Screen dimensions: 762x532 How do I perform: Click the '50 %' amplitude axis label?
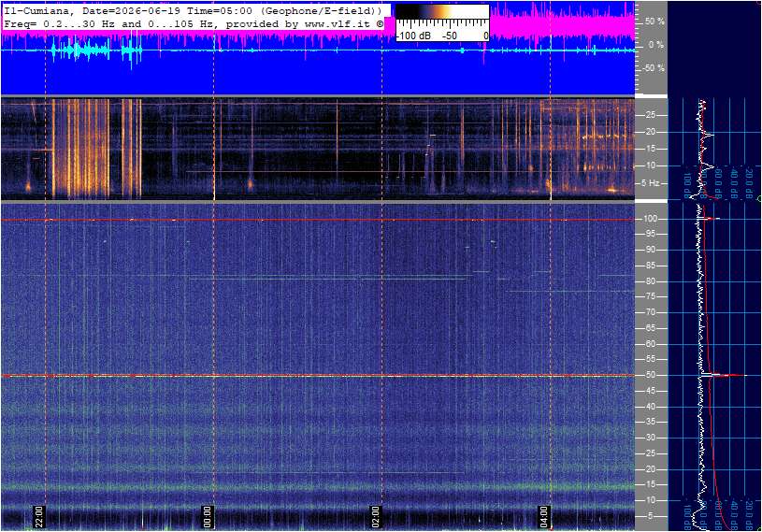tap(654, 22)
